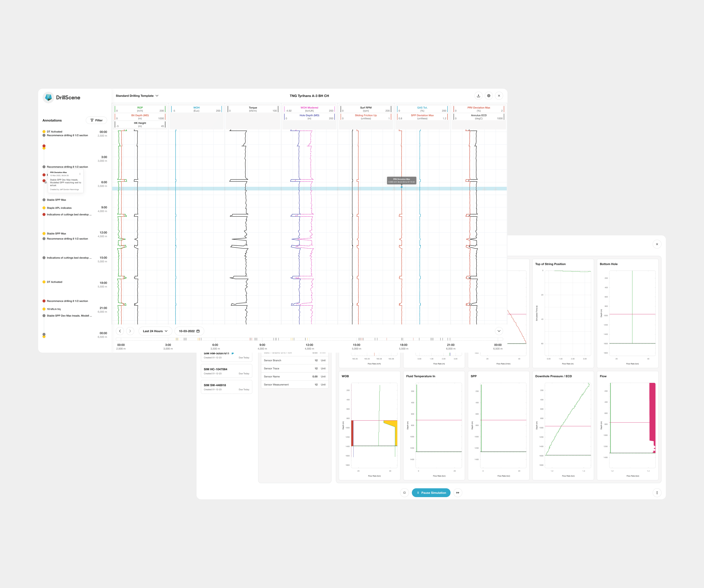
Task: Click the download icon in chart header
Action: click(478, 96)
